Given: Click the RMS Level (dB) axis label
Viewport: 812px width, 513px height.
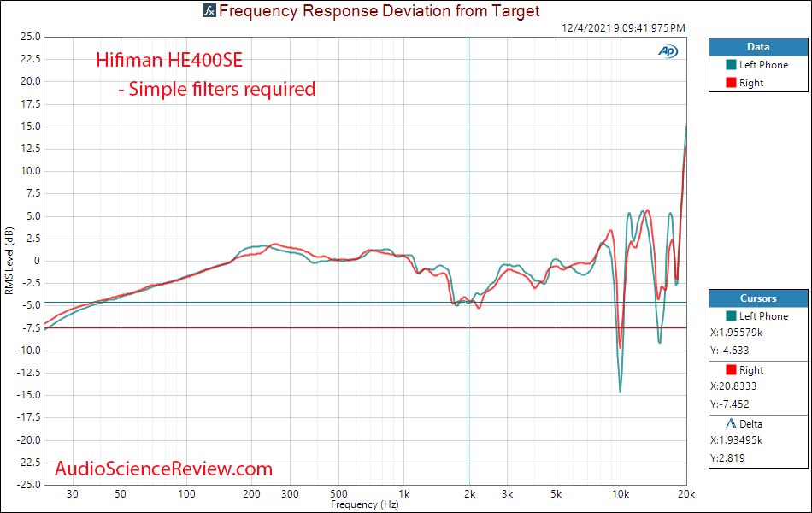Looking at the screenshot, I should click(x=9, y=261).
